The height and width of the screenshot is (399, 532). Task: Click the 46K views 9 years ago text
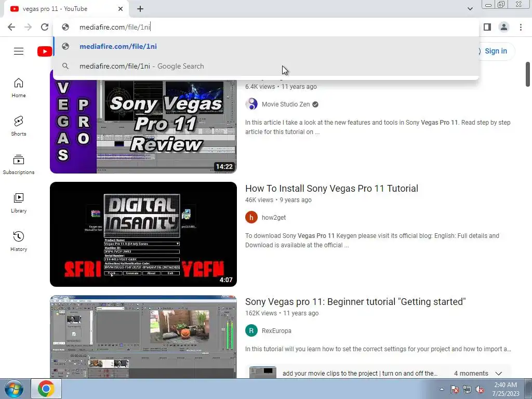278,200
